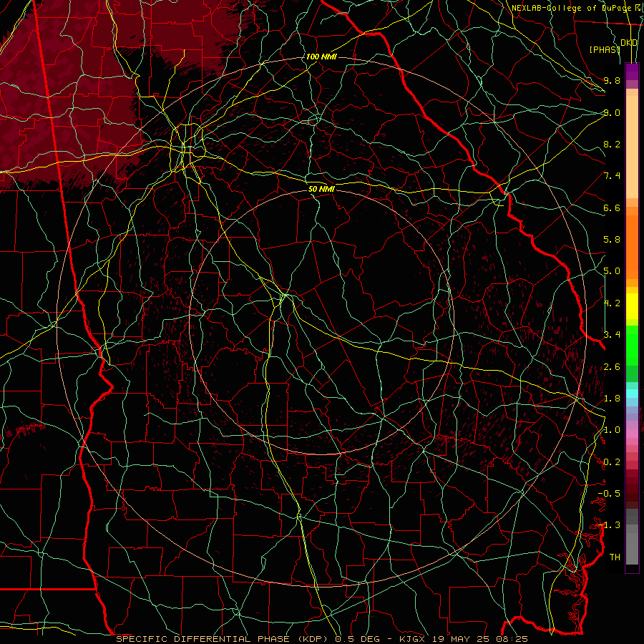The image size is (644, 644).
Task: Click the 1.8 scale value
Action: click(612, 399)
